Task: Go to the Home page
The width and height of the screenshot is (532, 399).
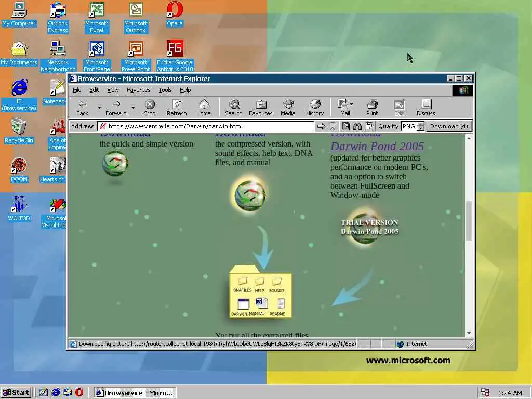Action: tap(203, 108)
